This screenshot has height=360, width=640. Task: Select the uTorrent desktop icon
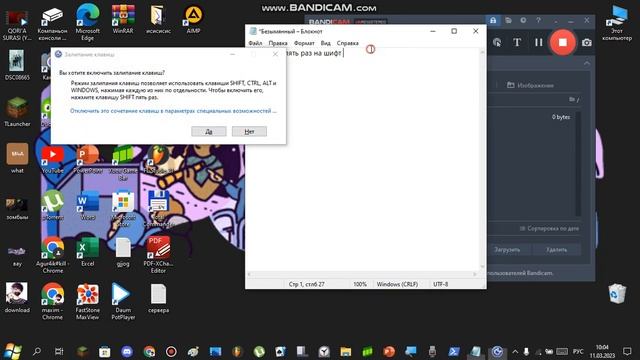point(53,205)
